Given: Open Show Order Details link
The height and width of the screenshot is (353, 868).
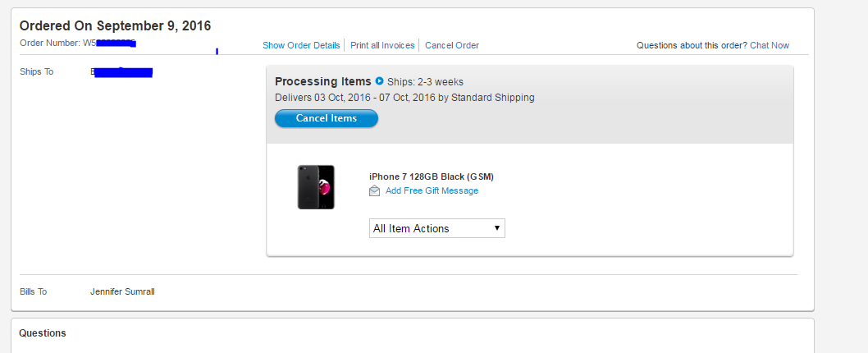Looking at the screenshot, I should coord(301,45).
